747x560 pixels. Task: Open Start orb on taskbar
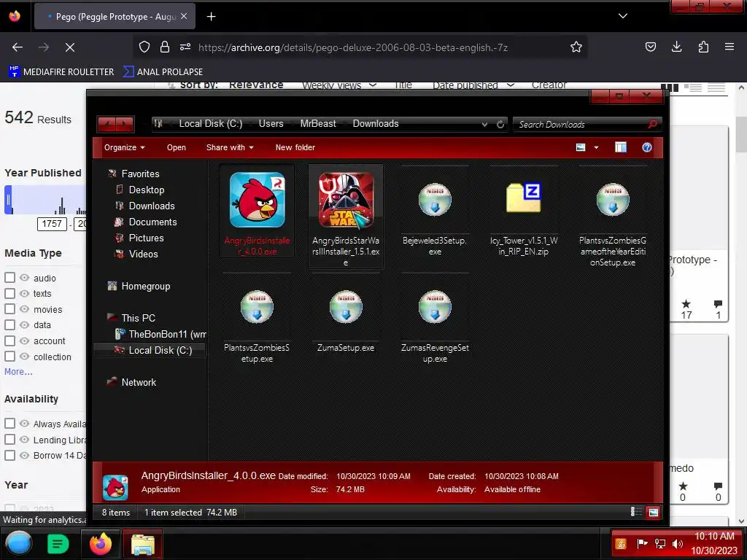[18, 544]
